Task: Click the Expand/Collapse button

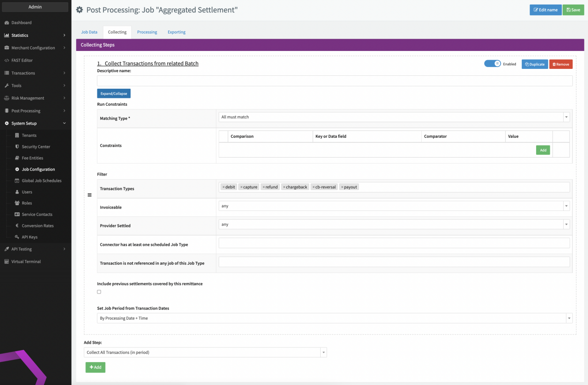Action: coord(114,94)
